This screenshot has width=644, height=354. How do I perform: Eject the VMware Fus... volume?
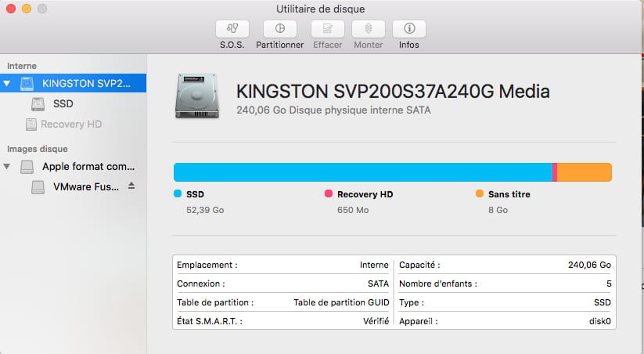131,186
